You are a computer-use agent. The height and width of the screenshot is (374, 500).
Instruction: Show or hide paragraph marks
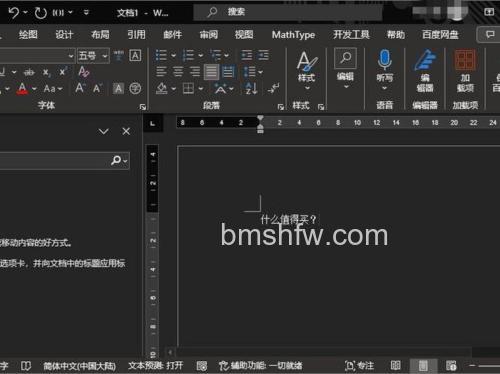pos(274,88)
